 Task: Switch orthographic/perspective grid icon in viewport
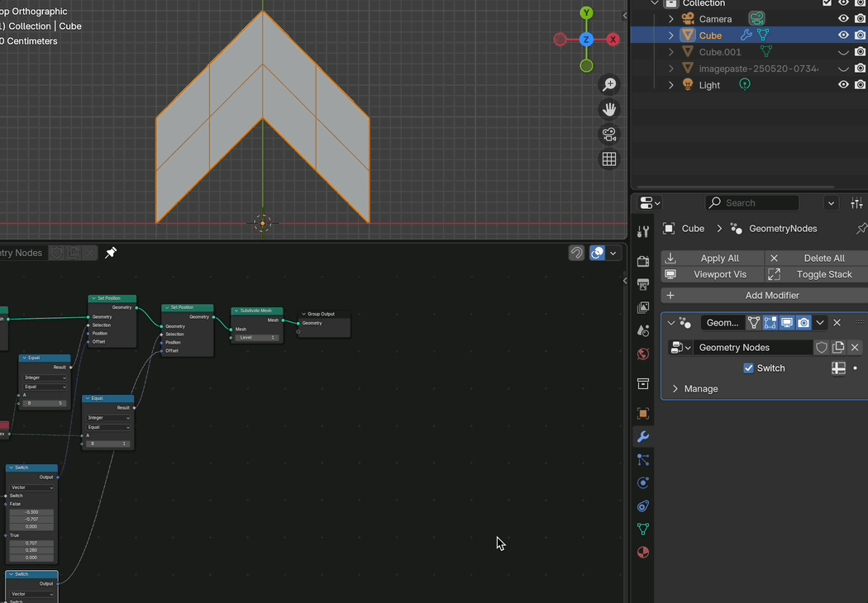(x=609, y=159)
